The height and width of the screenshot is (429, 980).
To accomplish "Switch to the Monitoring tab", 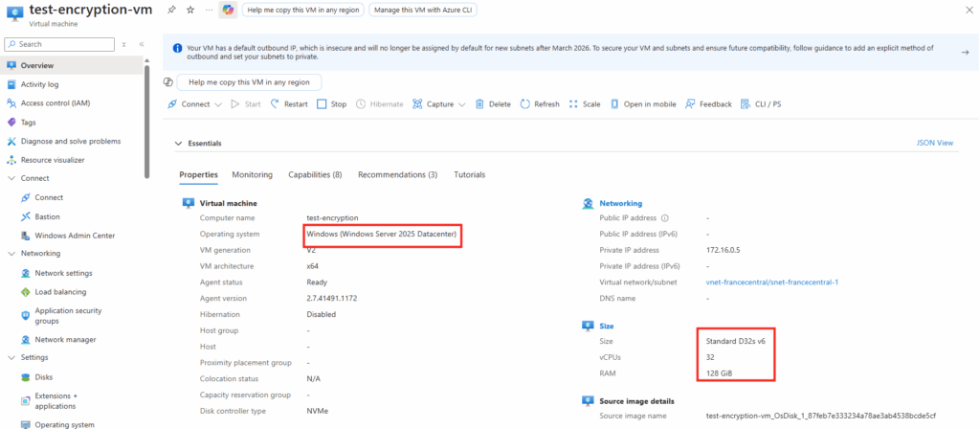I will point(252,175).
